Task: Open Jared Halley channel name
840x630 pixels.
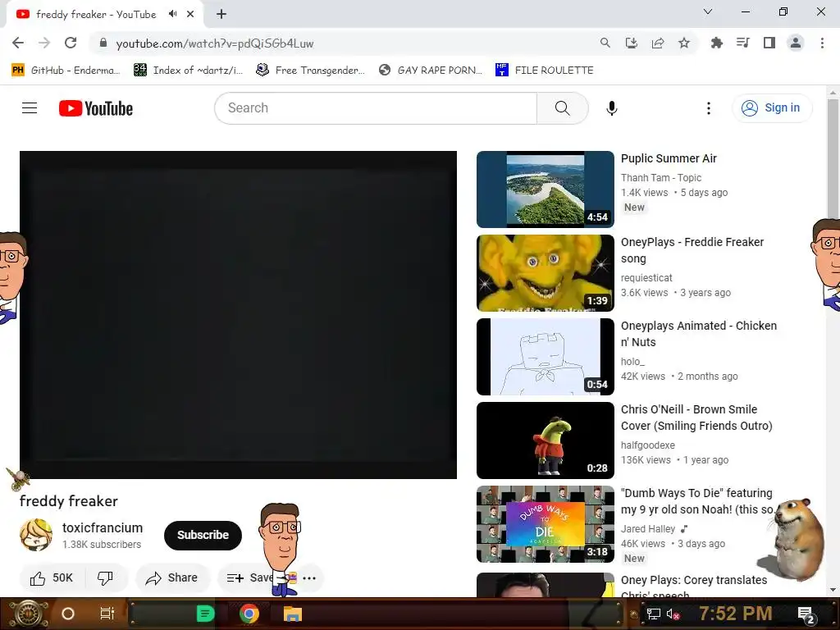Action: coord(648,529)
